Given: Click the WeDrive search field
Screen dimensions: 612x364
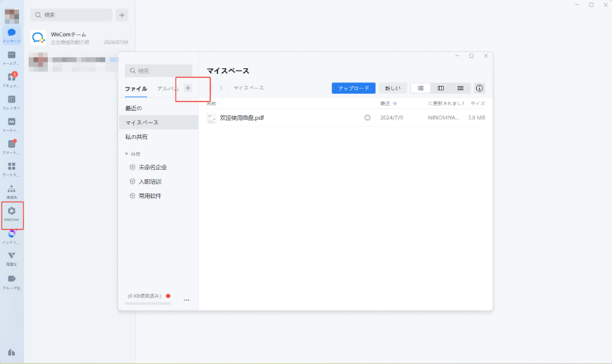Looking at the screenshot, I should point(158,71).
